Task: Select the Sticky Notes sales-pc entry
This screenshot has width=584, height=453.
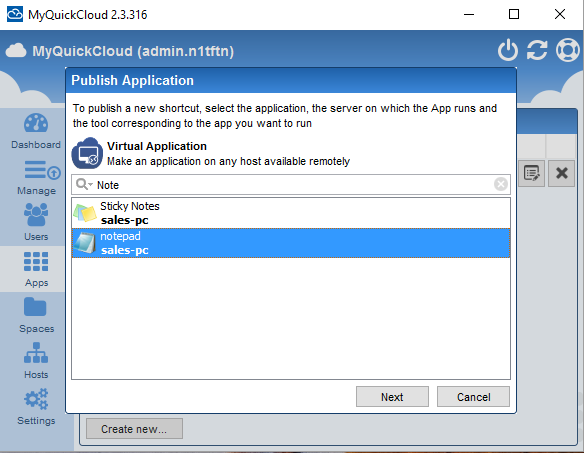Action: coord(291,213)
